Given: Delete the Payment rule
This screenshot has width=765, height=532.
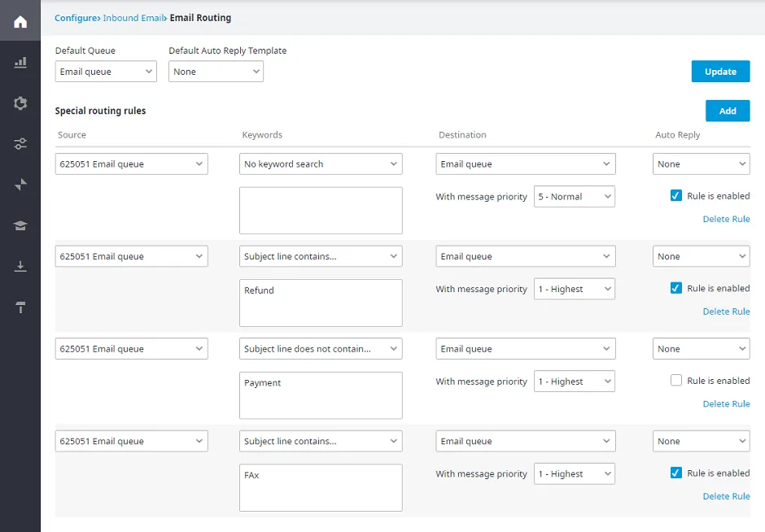Looking at the screenshot, I should click(x=726, y=403).
